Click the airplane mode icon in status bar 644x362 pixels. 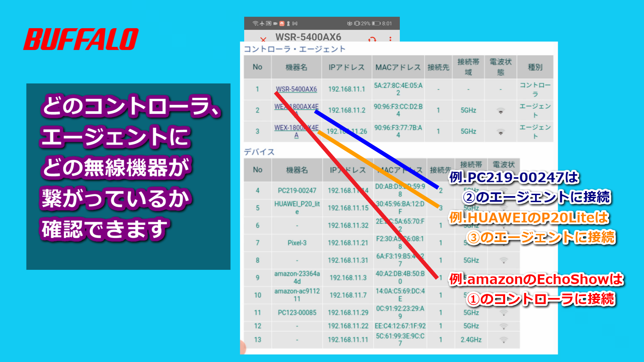[x=262, y=23]
